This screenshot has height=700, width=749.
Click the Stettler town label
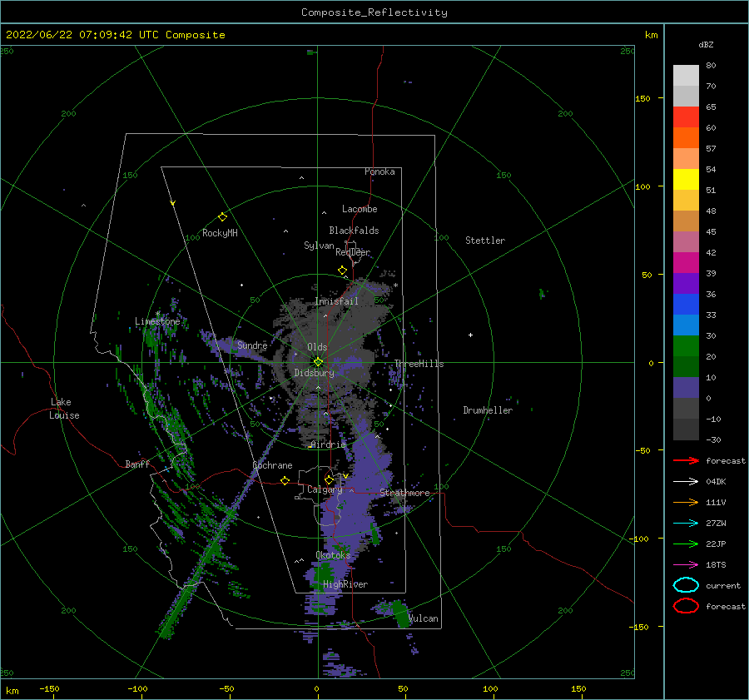coord(485,241)
